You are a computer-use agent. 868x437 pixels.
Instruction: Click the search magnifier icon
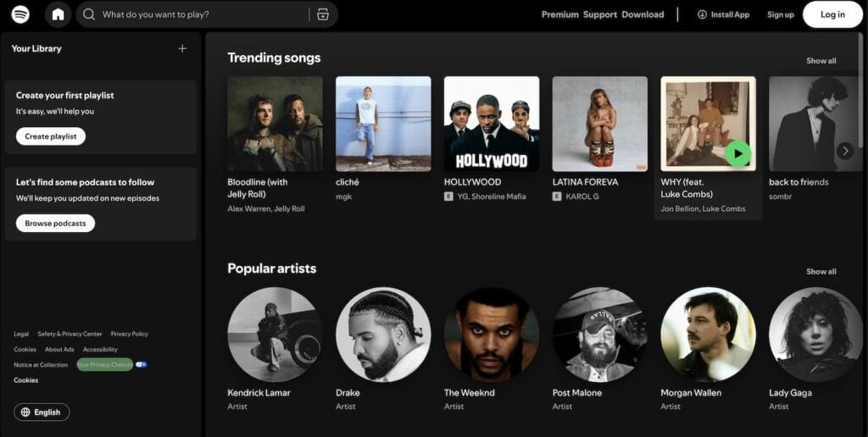(x=89, y=14)
